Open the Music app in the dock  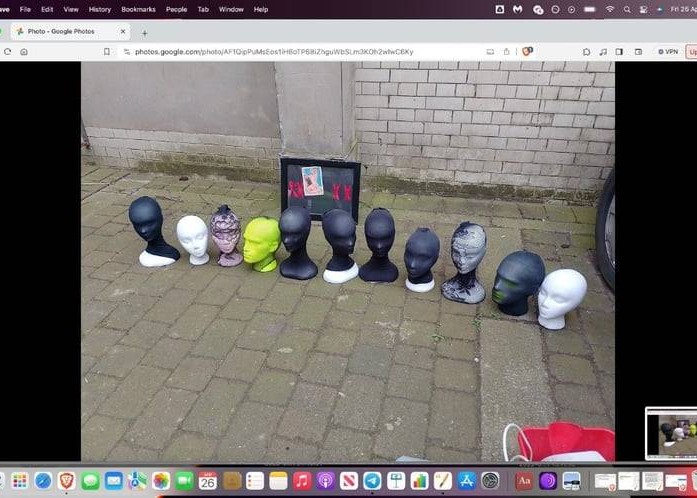coord(302,481)
